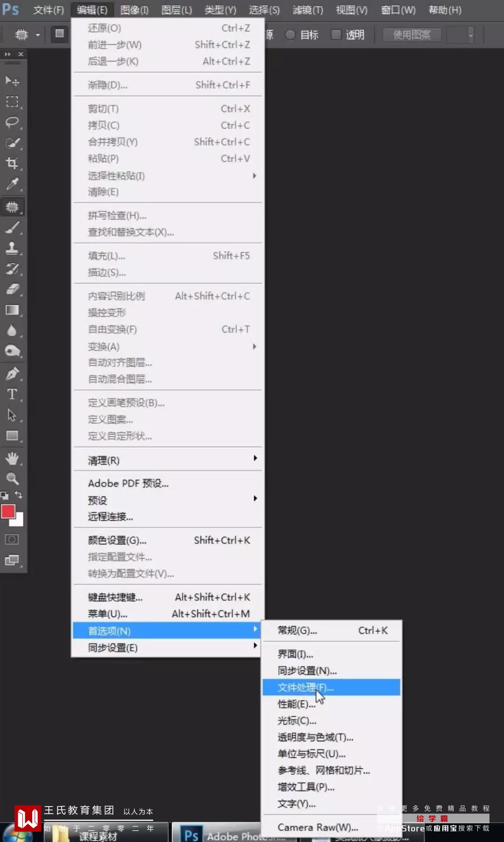Click the white background color swatch
The image size is (504, 842).
click(x=19, y=521)
